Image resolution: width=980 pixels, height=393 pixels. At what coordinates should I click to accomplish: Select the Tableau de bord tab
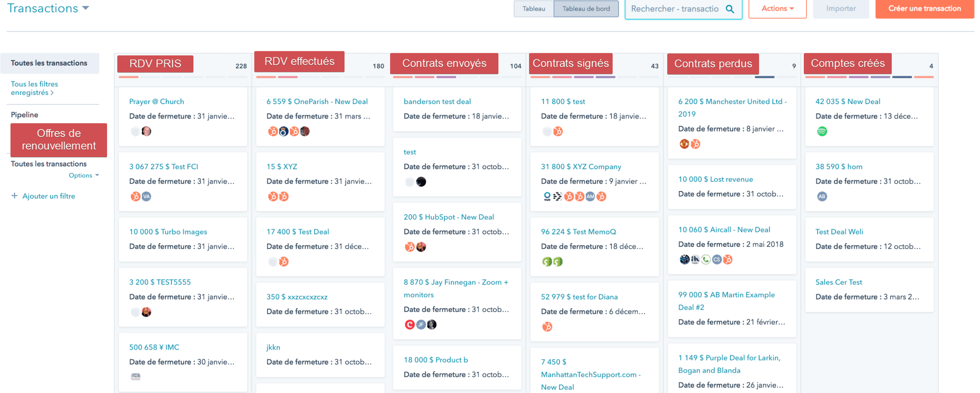[585, 8]
